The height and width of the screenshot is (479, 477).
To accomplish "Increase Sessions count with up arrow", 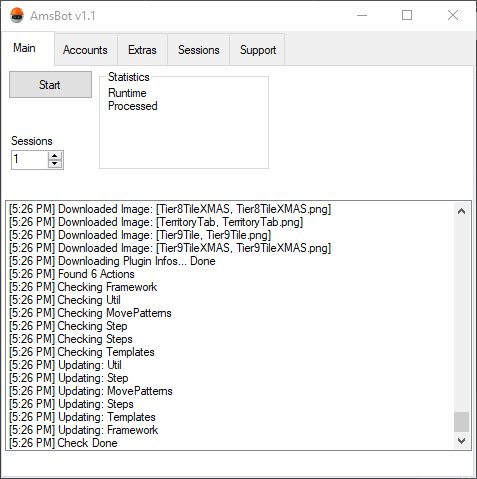I will coord(55,156).
